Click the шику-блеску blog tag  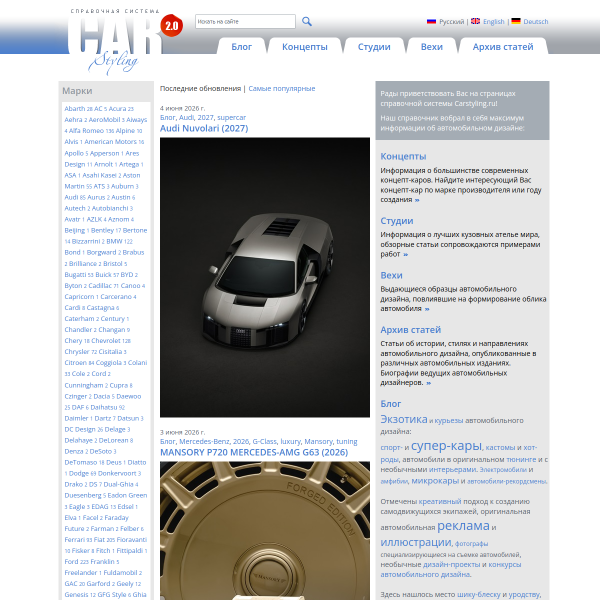[x=479, y=595]
